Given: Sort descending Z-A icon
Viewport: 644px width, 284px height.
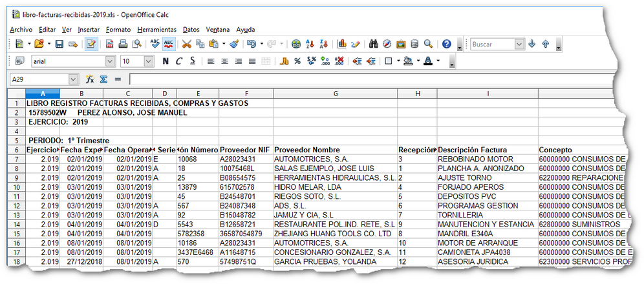Looking at the screenshot, I should tap(324, 44).
